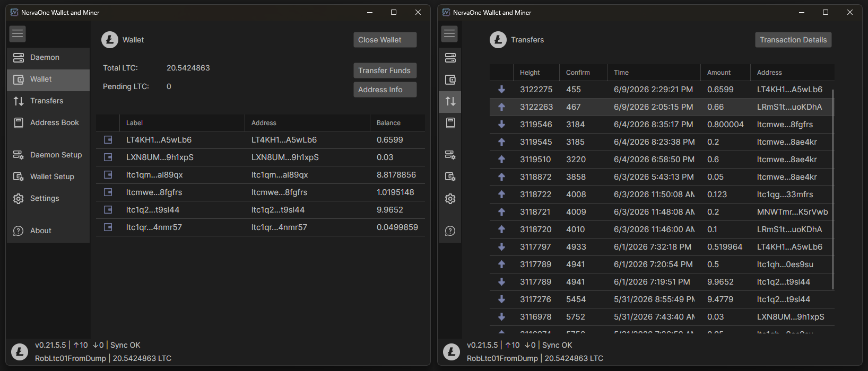Click Transaction Details button
The height and width of the screenshot is (371, 868).
click(793, 40)
